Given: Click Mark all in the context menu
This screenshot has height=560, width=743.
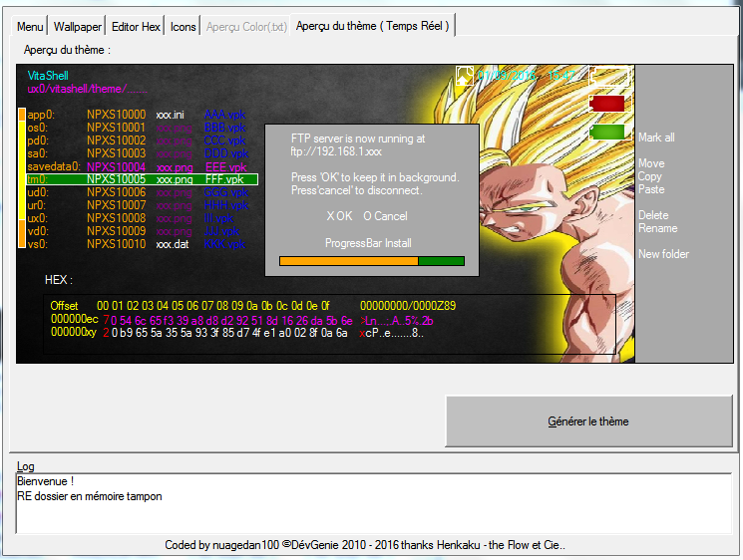Looking at the screenshot, I should [x=656, y=138].
